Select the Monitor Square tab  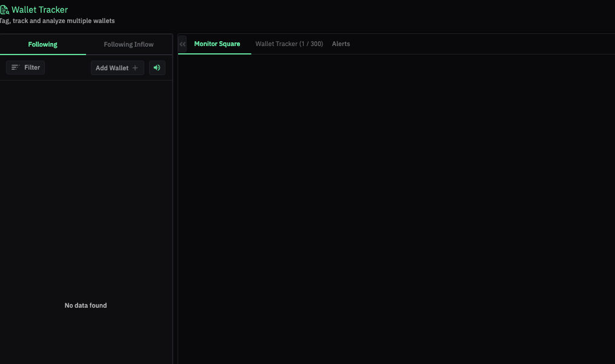pos(217,44)
